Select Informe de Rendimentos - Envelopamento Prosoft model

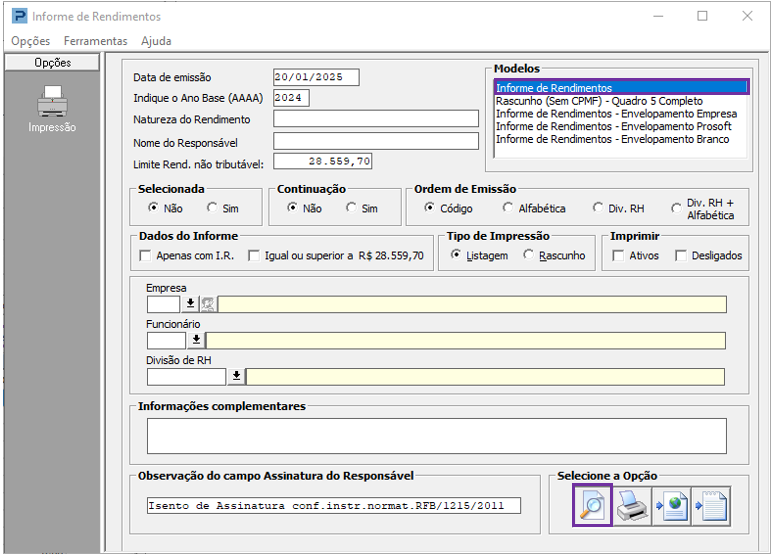click(x=613, y=127)
